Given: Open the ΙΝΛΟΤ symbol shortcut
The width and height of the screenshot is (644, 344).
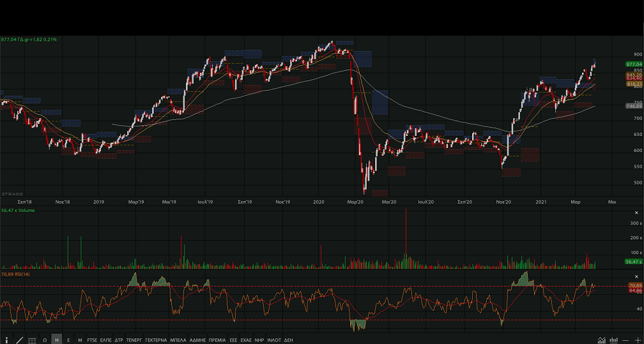Looking at the screenshot, I should (274, 340).
